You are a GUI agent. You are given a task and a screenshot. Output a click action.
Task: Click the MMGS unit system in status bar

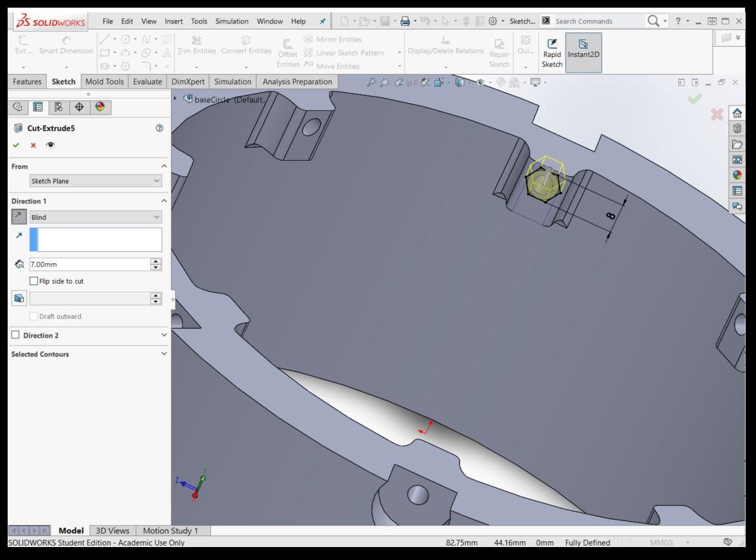(661, 542)
